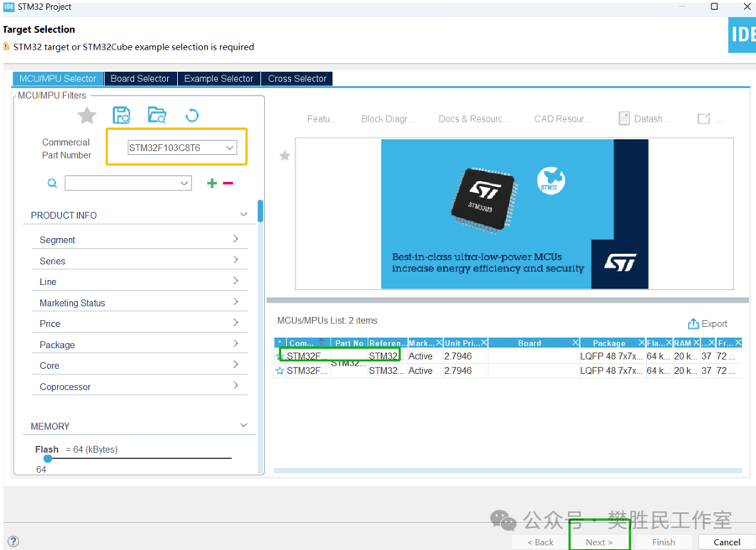Click the external link icon after Datasheet
Image resolution: width=756 pixels, height=550 pixels.
703,118
